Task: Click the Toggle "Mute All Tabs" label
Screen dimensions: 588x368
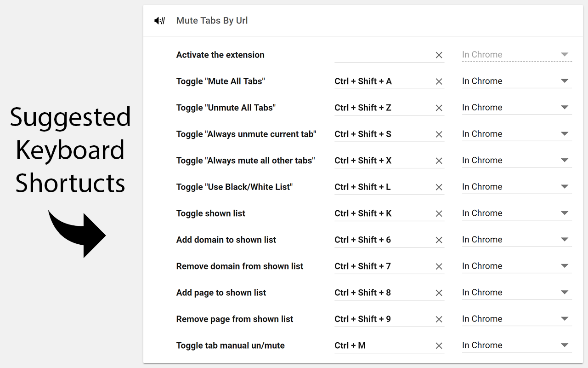Action: pyautogui.click(x=221, y=81)
